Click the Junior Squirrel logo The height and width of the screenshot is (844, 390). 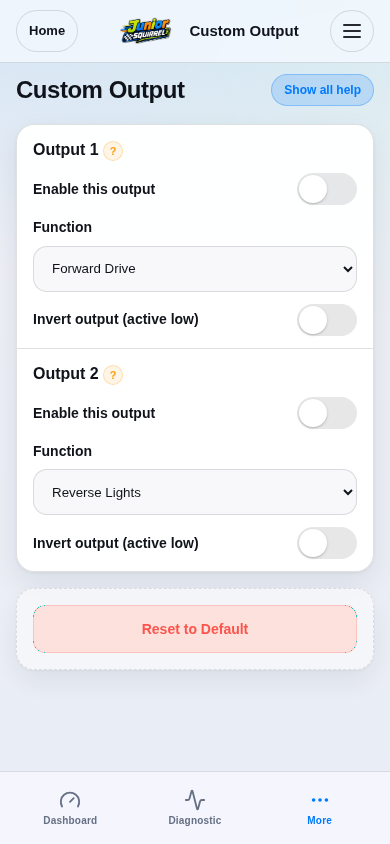(x=146, y=31)
